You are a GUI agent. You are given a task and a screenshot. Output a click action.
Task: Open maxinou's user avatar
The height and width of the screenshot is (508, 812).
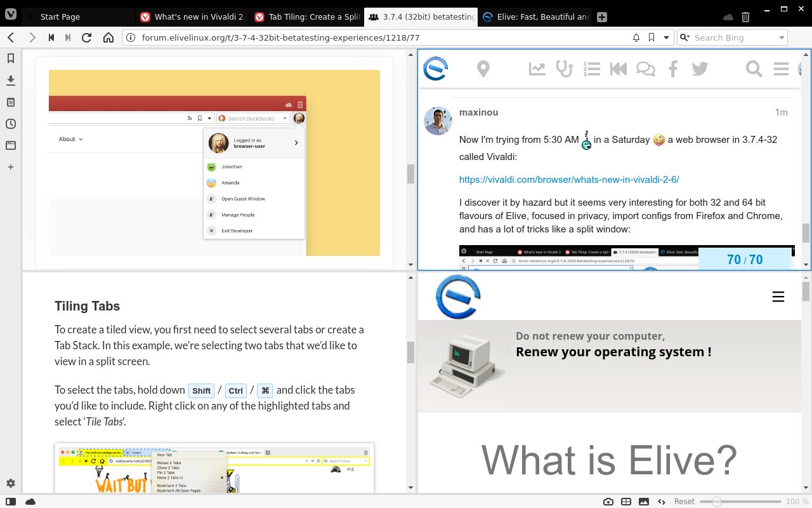pos(438,121)
